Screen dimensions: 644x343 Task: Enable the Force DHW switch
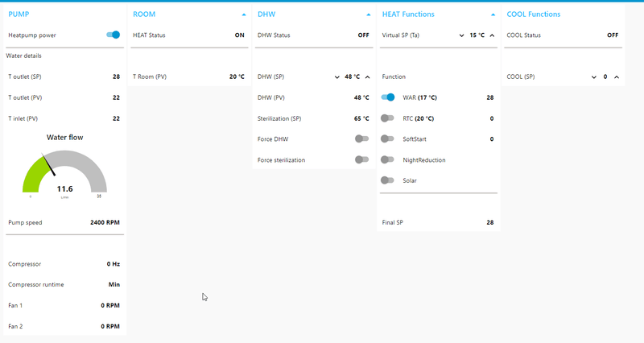[361, 138]
